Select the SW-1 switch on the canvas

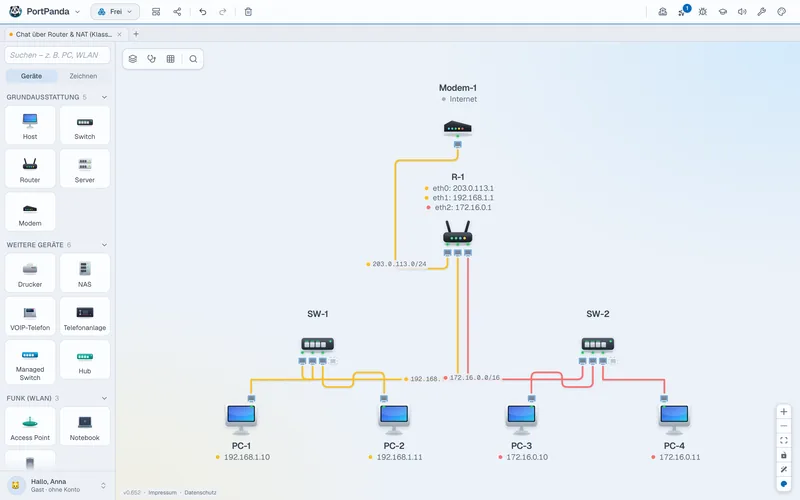click(x=317, y=344)
